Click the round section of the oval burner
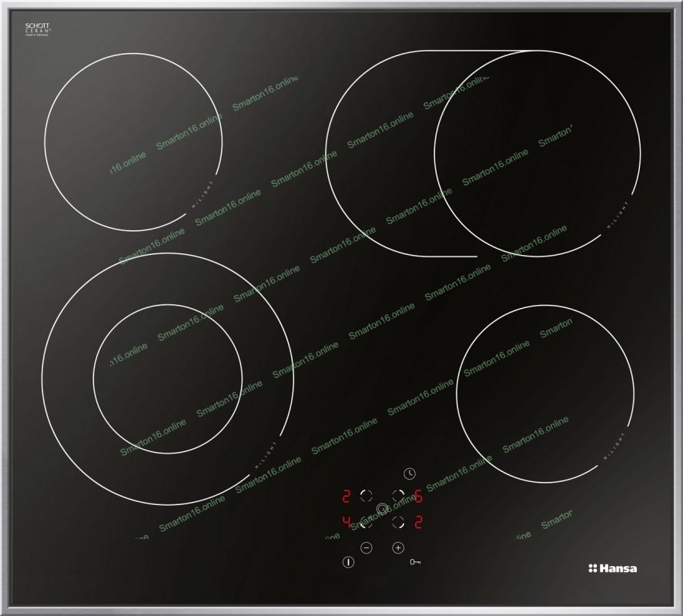 pyautogui.click(x=537, y=153)
